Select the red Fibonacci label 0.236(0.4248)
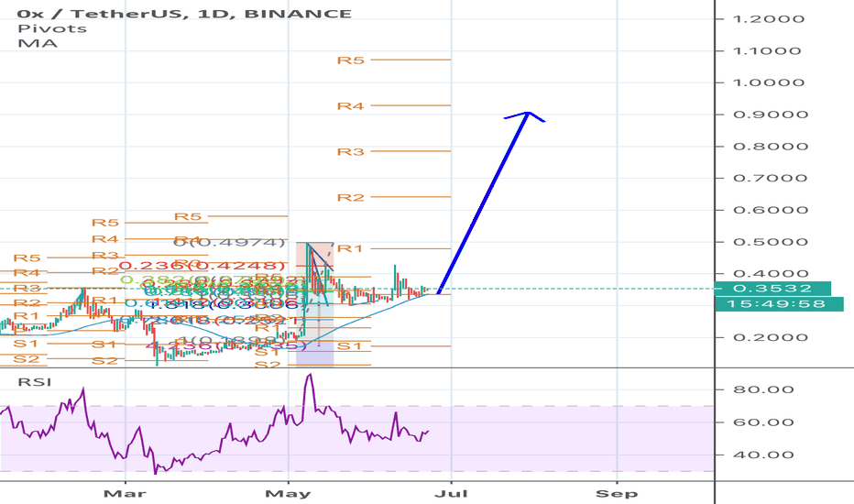854x504 pixels. click(x=202, y=266)
